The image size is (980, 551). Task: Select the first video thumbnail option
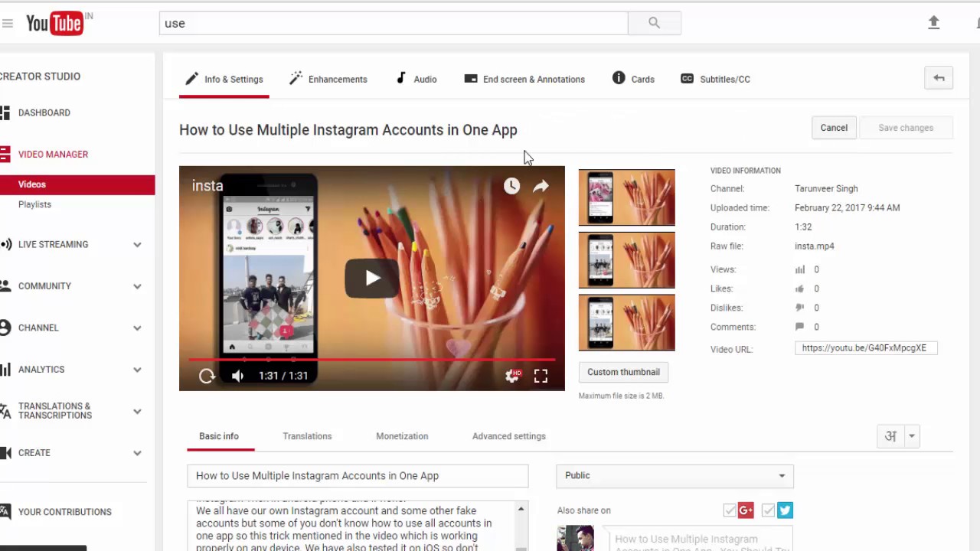click(627, 198)
